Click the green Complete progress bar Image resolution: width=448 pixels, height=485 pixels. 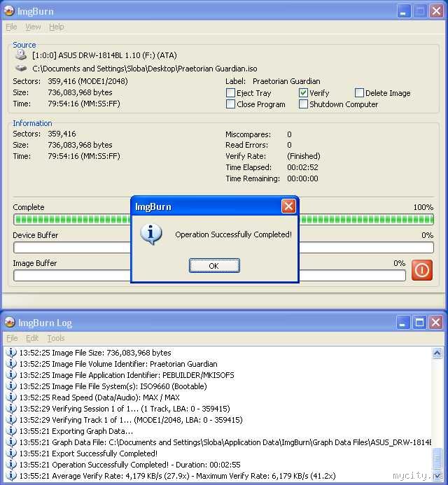pyautogui.click(x=223, y=219)
